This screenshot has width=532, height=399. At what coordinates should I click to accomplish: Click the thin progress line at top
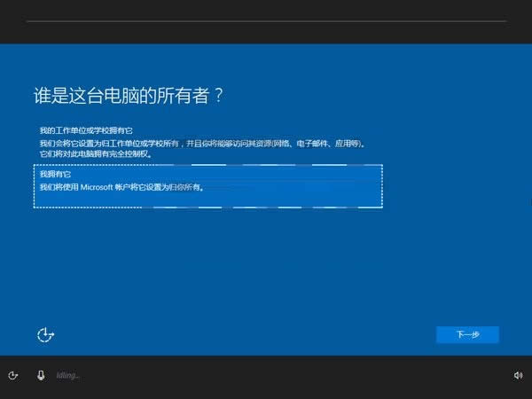266,20
